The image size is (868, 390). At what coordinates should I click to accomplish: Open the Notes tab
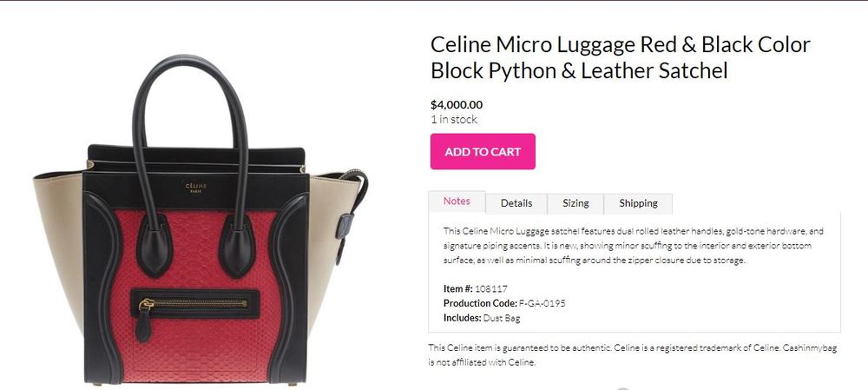(x=457, y=202)
